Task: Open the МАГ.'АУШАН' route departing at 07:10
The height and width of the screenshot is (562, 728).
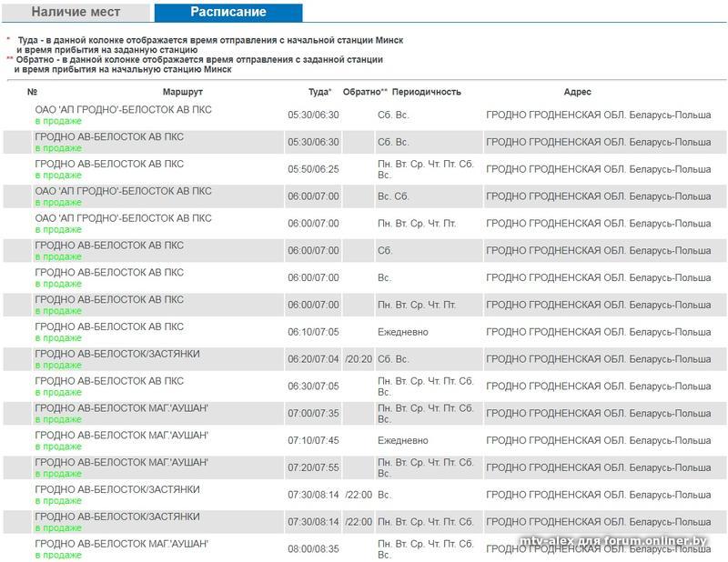Action: click(122, 436)
